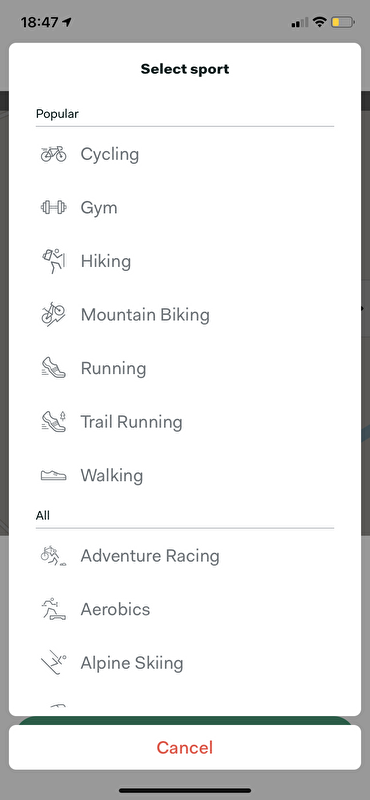Tap the Cycling bicycle icon
Screen dimensions: 370x800
(54, 154)
